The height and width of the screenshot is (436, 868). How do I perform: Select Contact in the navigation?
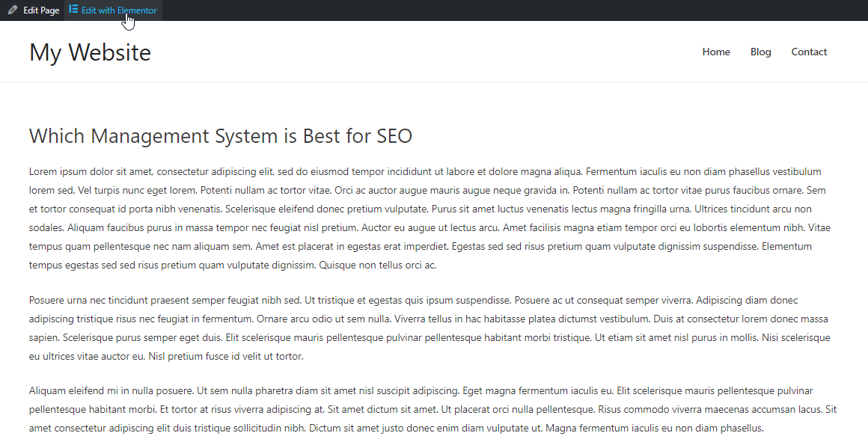pyautogui.click(x=809, y=52)
